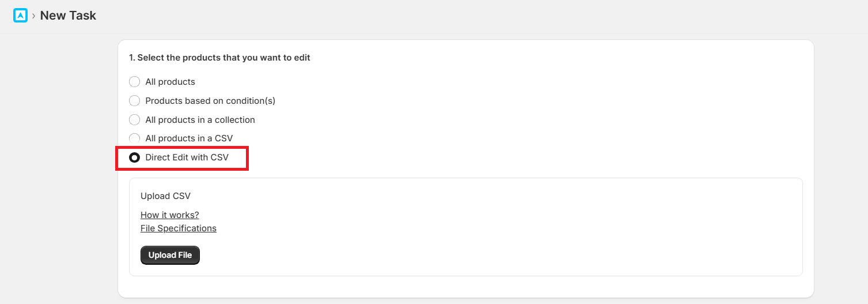Click the "All products in a CSV" label text
This screenshot has width=868, height=304.
tap(189, 138)
